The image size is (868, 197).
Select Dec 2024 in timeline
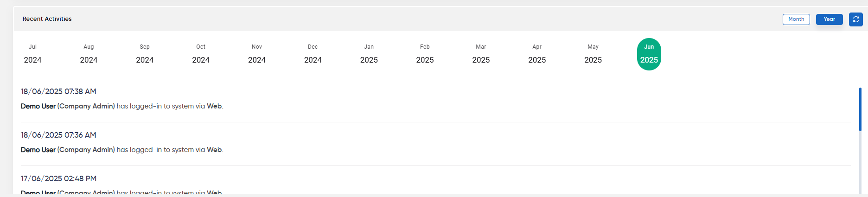(x=313, y=54)
